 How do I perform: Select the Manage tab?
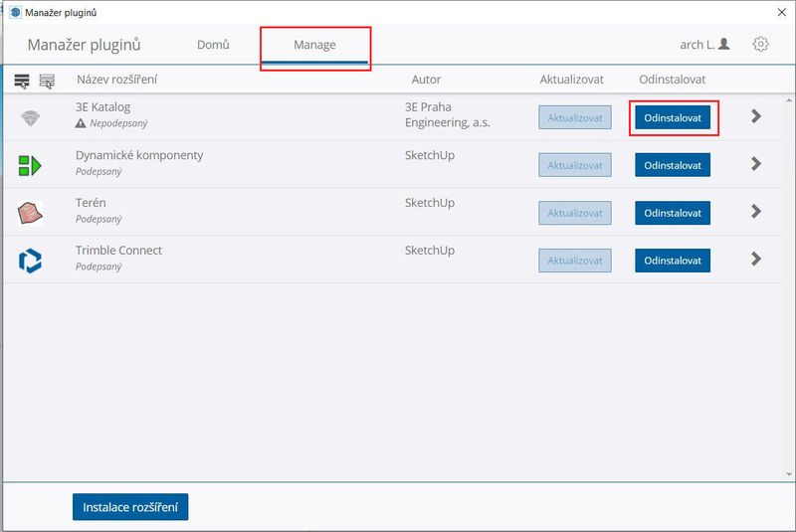314,45
